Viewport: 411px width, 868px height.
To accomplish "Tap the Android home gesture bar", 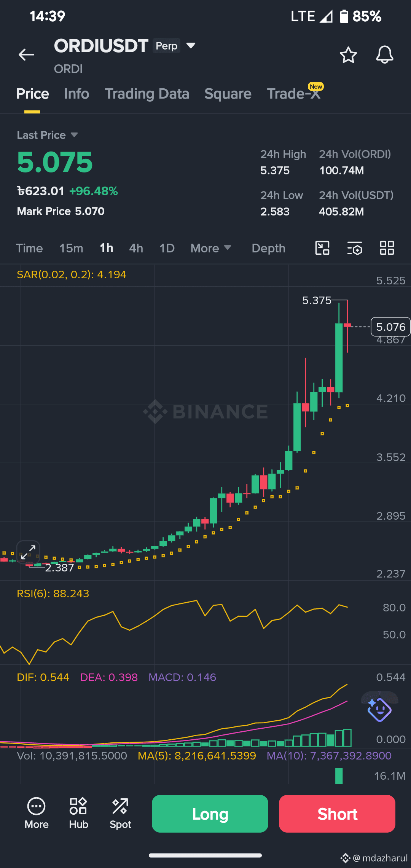I will (205, 855).
